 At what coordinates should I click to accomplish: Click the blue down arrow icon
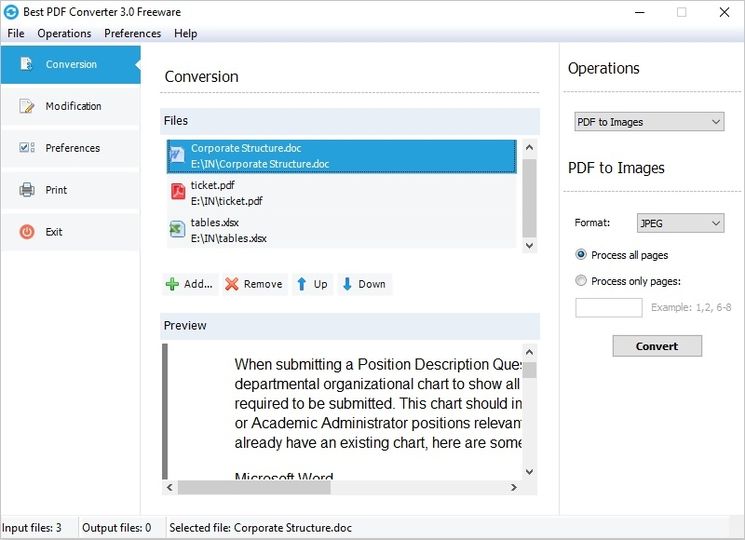coord(347,284)
